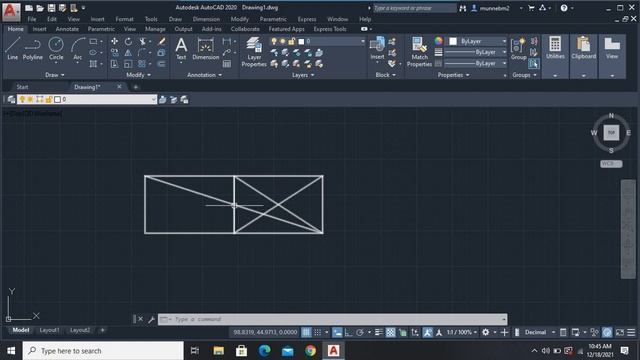This screenshot has height=360, width=640.
Task: Toggle Snap mode in status bar
Action: pyautogui.click(x=318, y=332)
